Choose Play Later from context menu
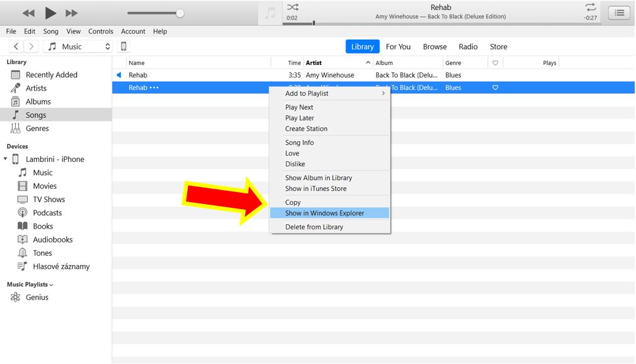The height and width of the screenshot is (364, 636). point(330,118)
